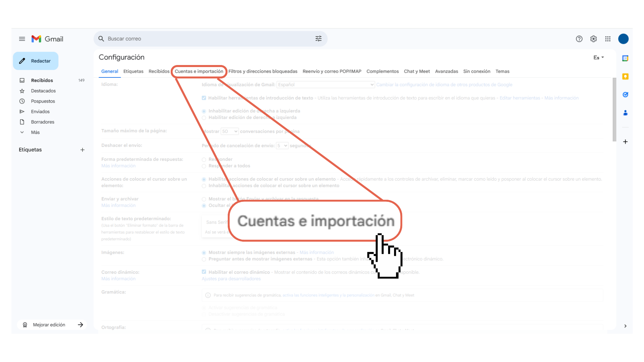
Task: Select Preguntar antes de mostrar imágenes externas
Action: click(x=204, y=259)
